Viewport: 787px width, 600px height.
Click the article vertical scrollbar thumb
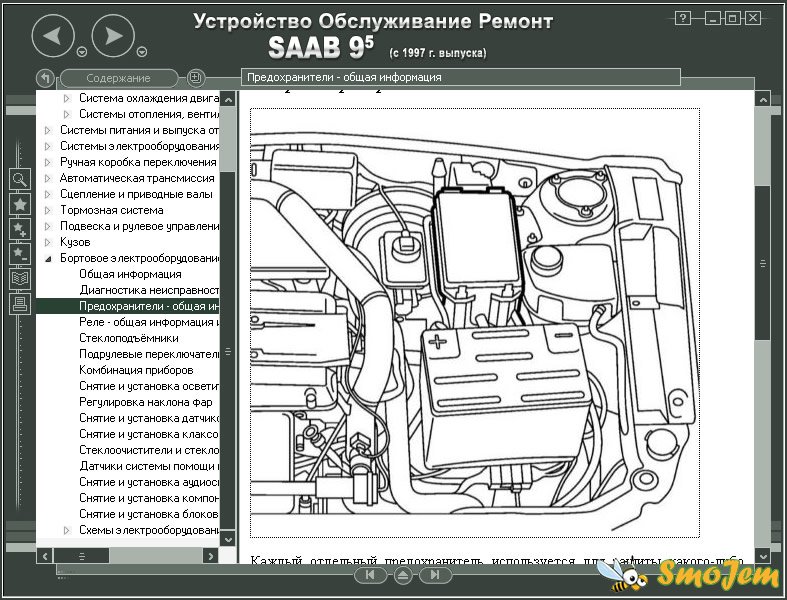click(x=763, y=263)
